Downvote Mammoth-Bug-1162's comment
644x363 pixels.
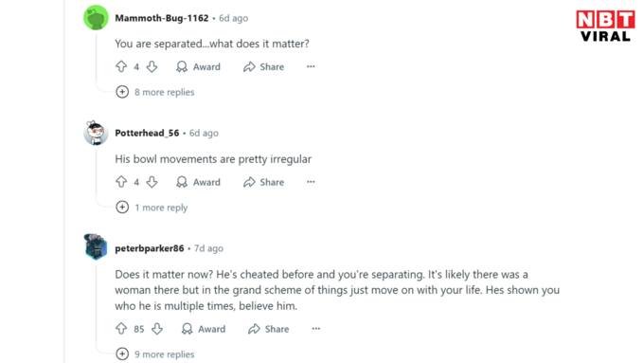click(152, 66)
